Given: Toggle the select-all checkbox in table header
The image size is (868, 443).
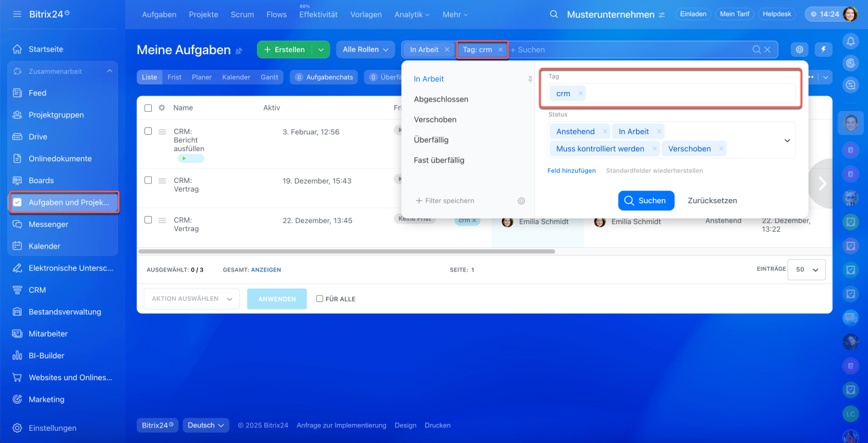Looking at the screenshot, I should tap(149, 108).
